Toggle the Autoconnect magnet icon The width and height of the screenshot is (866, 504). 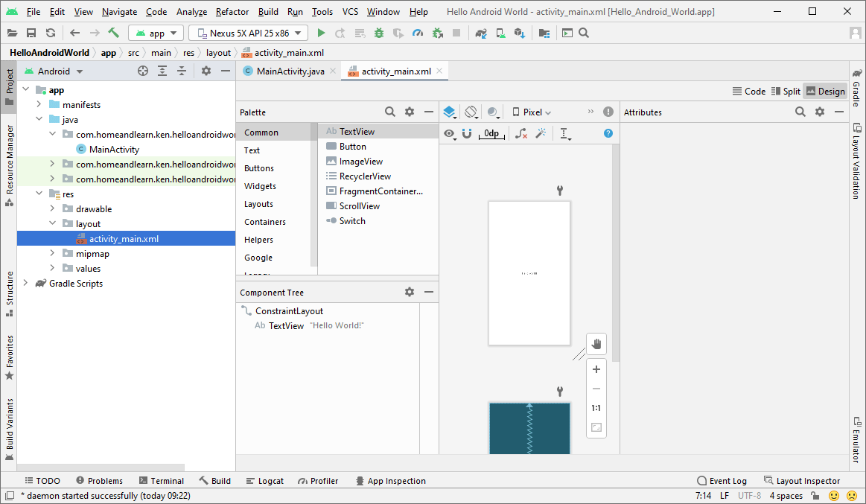point(467,133)
